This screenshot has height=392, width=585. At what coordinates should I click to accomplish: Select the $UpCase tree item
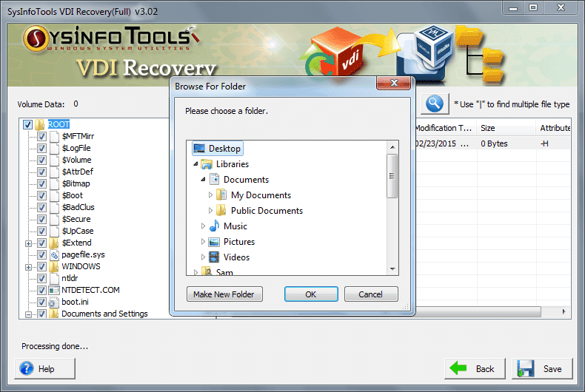pos(78,231)
